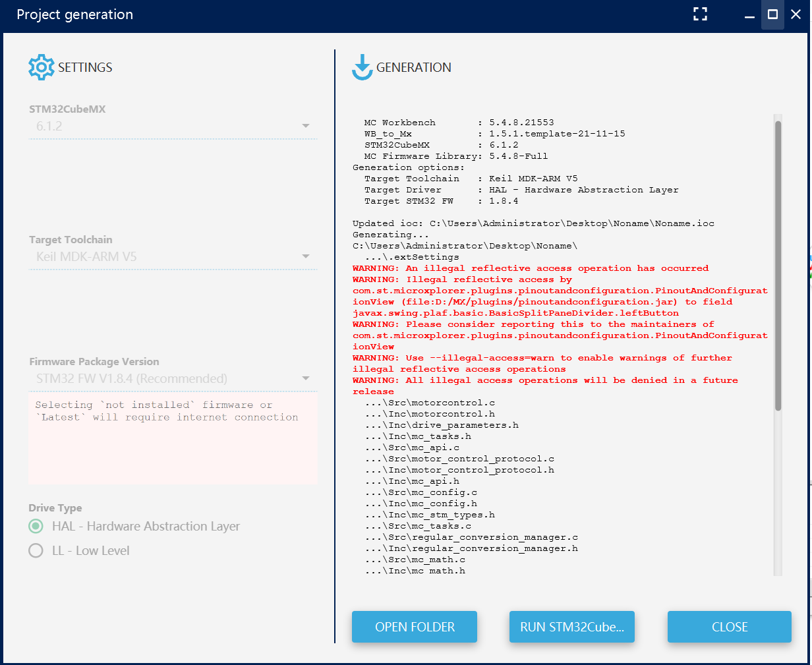812x665 pixels.
Task: Click the '...\Src\motorcontrol.c' log entry
Action: 430,403
